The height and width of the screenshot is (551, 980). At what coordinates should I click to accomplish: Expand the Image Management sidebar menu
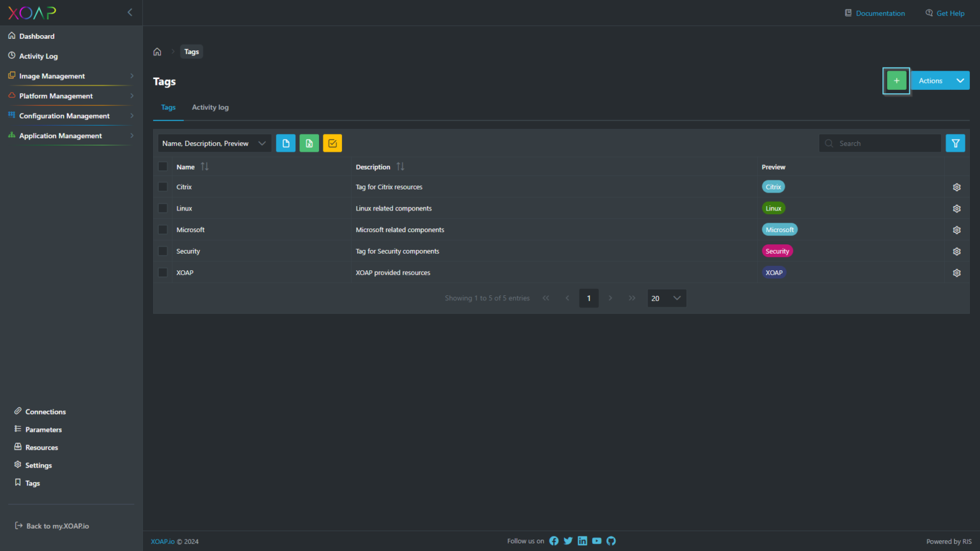pos(70,76)
